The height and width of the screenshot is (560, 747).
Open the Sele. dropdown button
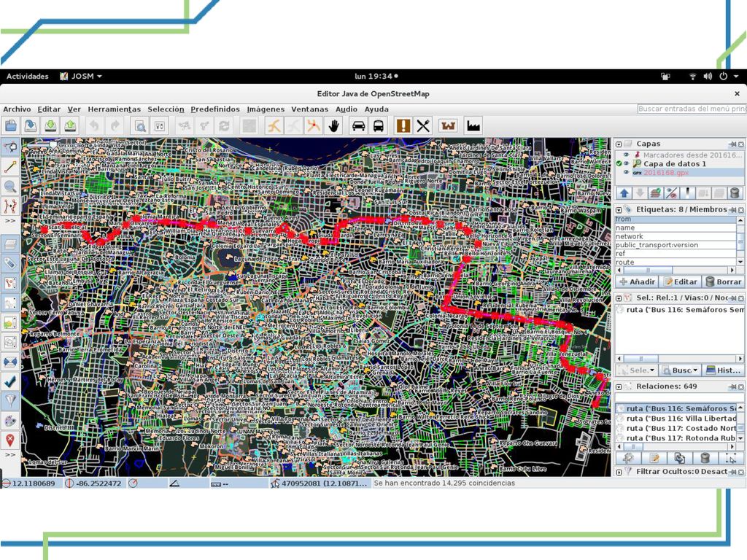coord(636,370)
